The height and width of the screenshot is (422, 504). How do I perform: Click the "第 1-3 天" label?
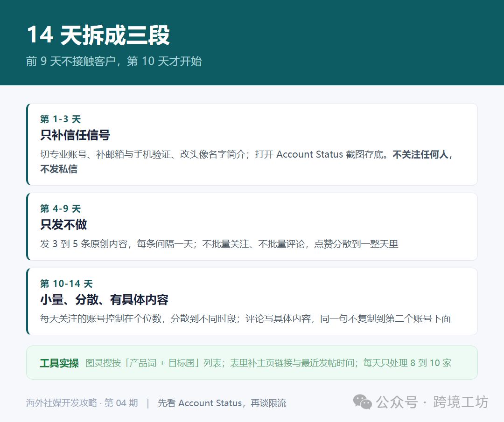[60, 119]
